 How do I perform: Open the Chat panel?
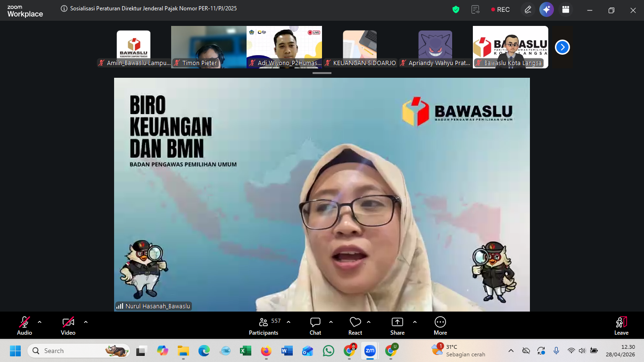[x=315, y=326]
